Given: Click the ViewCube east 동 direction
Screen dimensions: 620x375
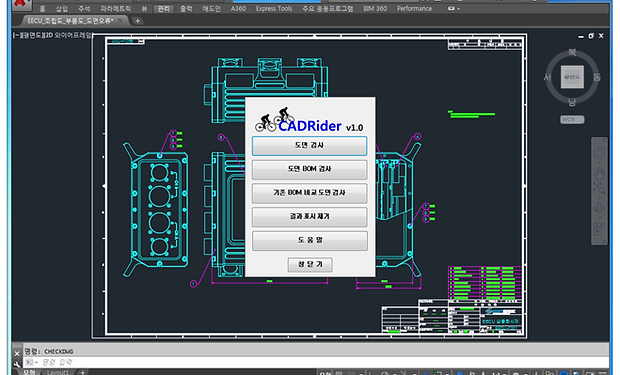Looking at the screenshot, I should (x=597, y=77).
